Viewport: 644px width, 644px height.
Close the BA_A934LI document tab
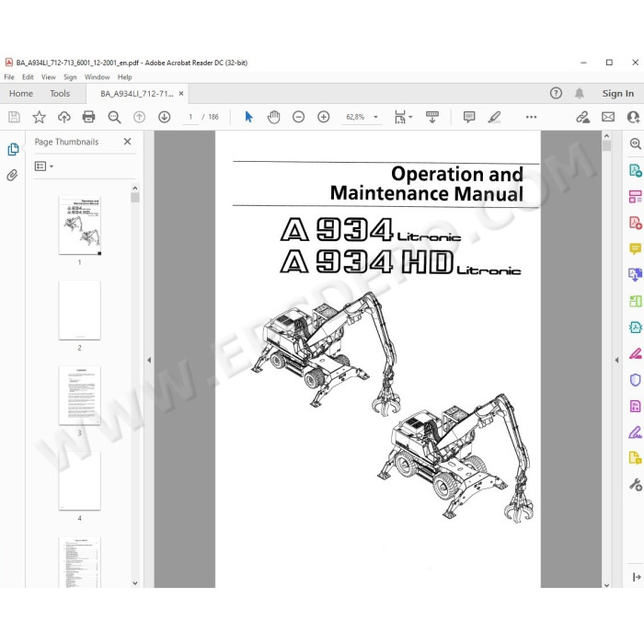coord(181,94)
